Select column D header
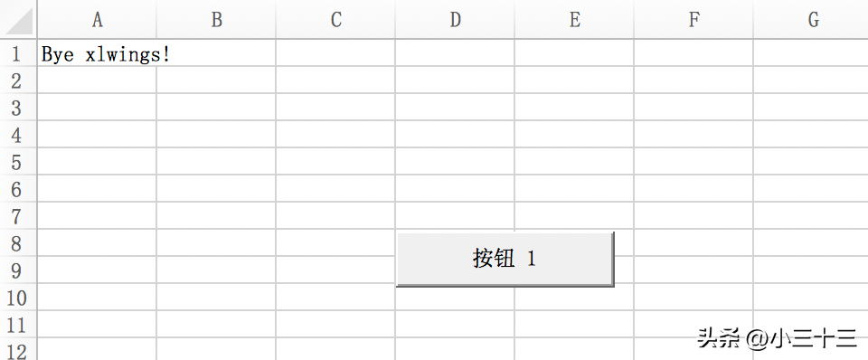Viewport: 868px width, 360px height. point(455,19)
